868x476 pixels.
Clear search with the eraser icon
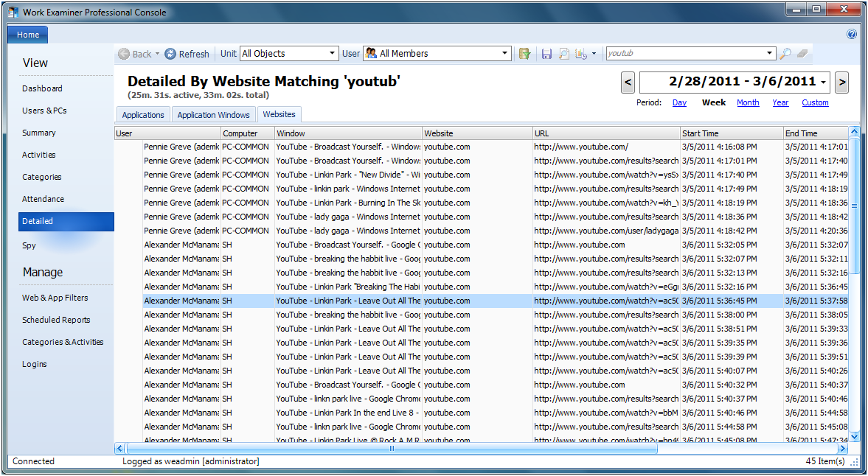coord(802,54)
